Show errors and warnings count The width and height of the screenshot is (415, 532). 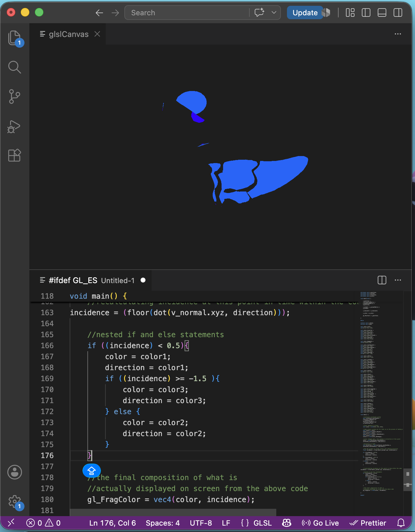43,523
